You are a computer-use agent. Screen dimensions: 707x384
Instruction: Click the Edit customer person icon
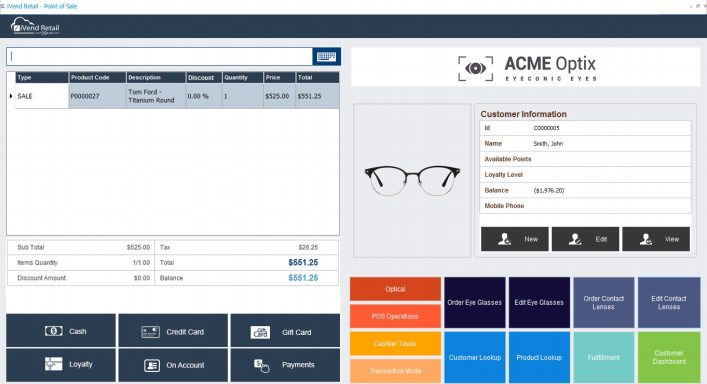pos(575,239)
